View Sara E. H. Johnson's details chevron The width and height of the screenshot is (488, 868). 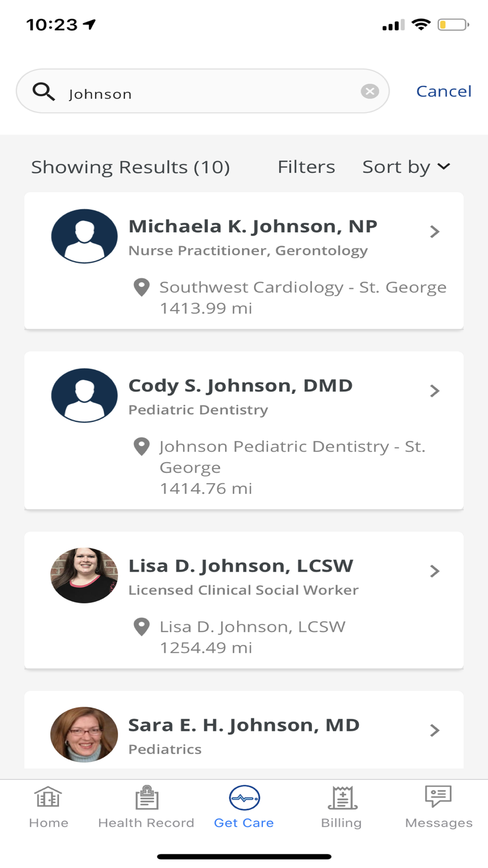434,730
